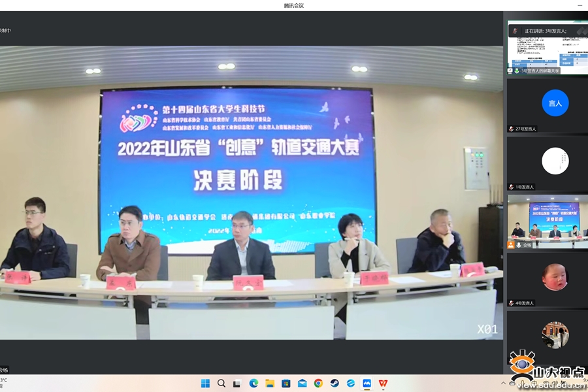Open Microsoft Store from the taskbar
Image resolution: width=588 pixels, height=392 pixels.
point(286,384)
